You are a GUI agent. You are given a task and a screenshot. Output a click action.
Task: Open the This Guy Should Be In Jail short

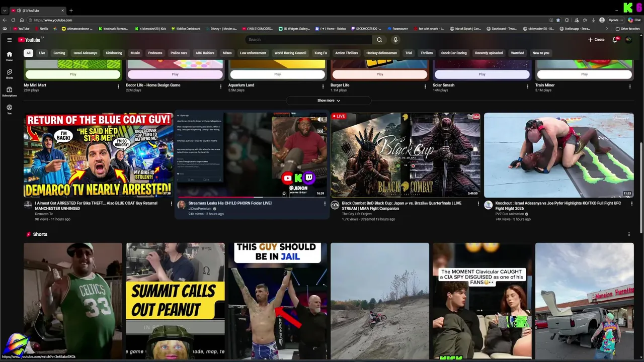(x=277, y=301)
